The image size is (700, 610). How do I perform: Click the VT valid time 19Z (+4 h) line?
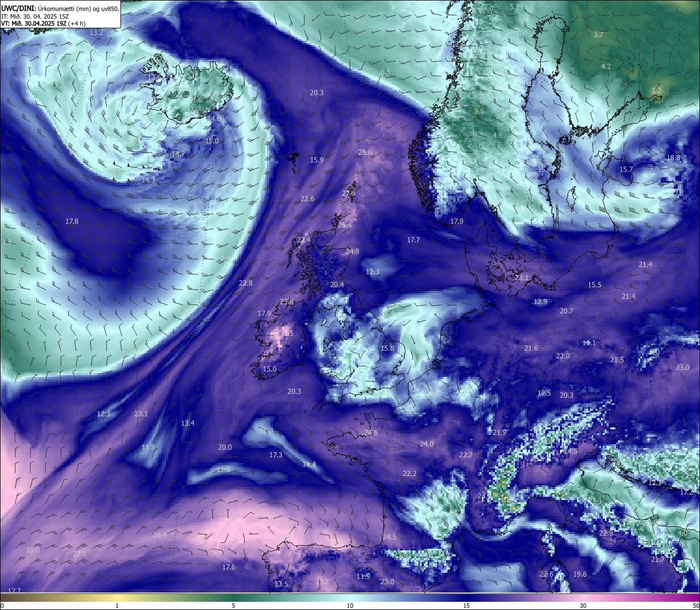(x=43, y=24)
